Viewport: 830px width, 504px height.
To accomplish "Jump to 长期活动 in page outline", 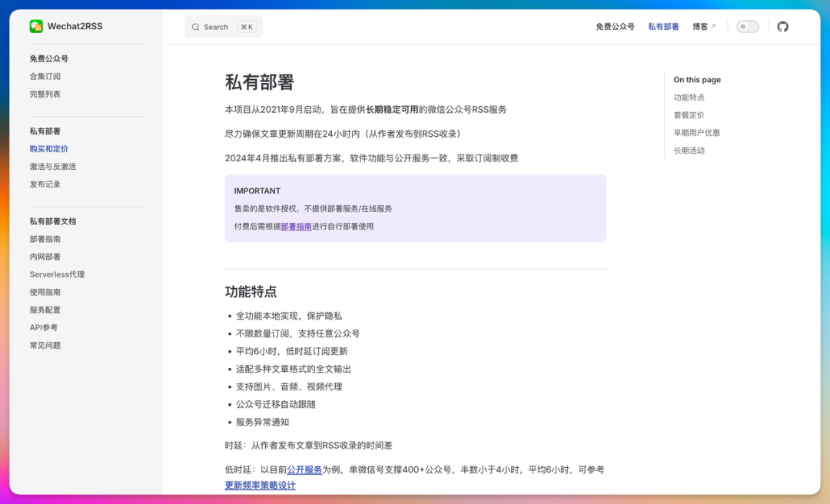I will [689, 151].
